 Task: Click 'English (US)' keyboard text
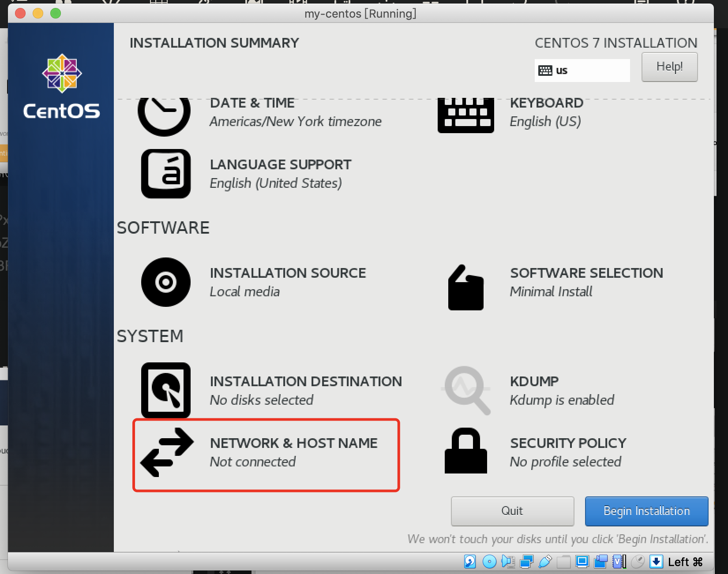(x=545, y=121)
